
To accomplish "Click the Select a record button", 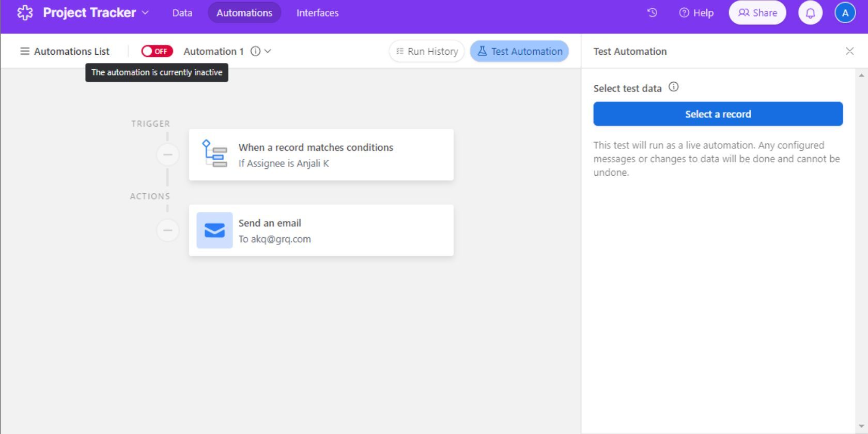I will pyautogui.click(x=718, y=114).
